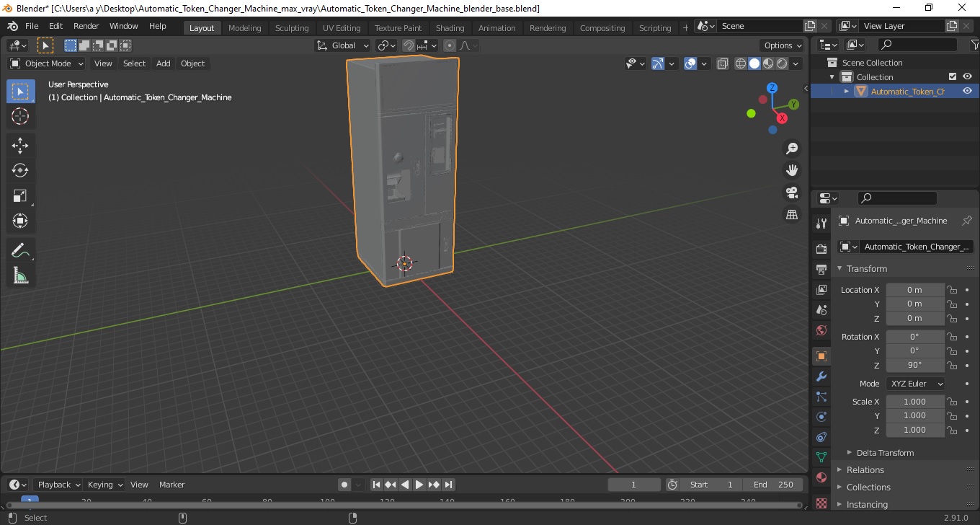Viewport: 980px width, 525px height.
Task: Open the Object Constraints properties tab
Action: (x=821, y=437)
